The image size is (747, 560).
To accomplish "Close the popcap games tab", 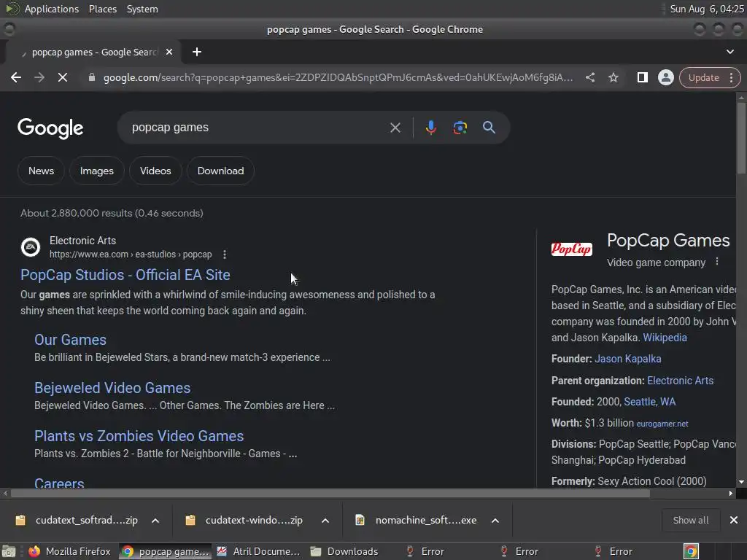I will coord(169,52).
